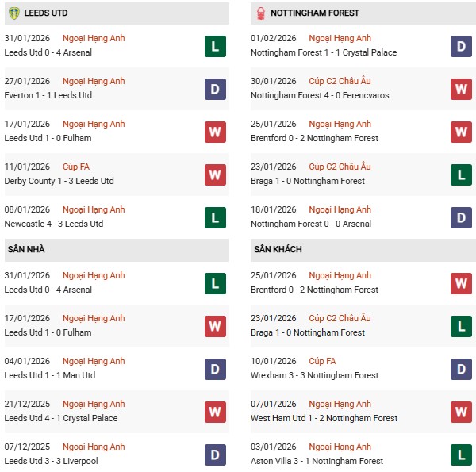Click D badge for Nottingham Forest 0-0 Arsenal
476x472 pixels.
click(461, 217)
